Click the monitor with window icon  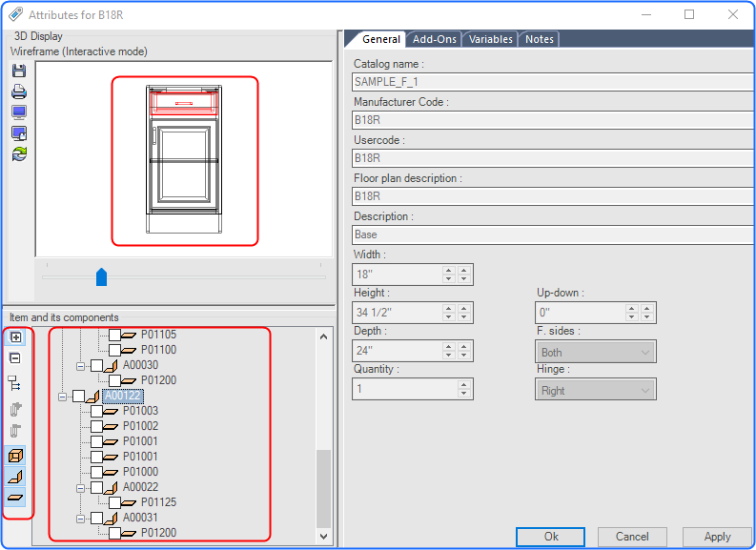point(19,133)
